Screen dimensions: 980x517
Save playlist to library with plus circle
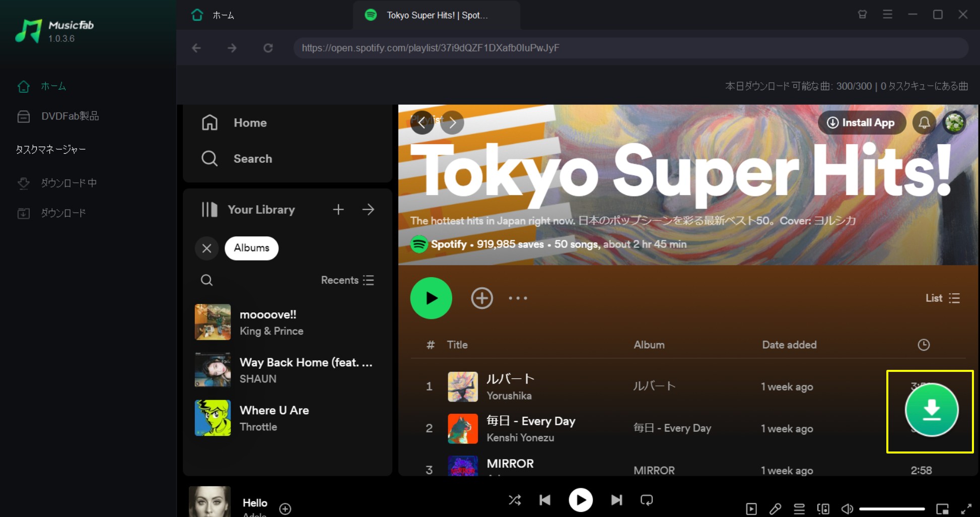pos(482,298)
